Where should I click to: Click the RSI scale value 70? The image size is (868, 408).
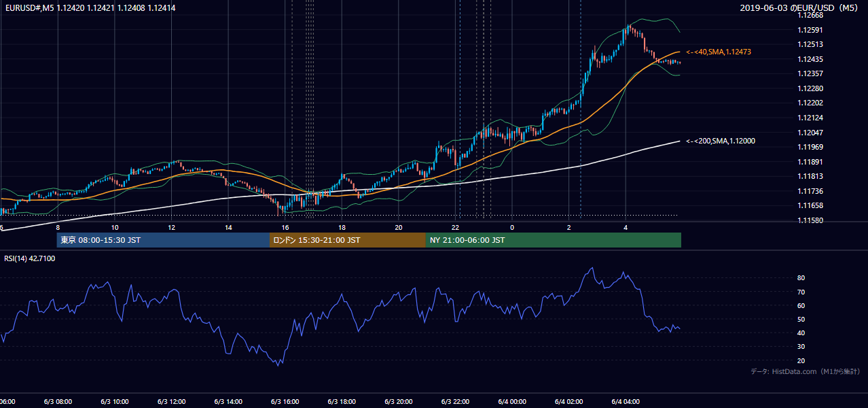801,292
